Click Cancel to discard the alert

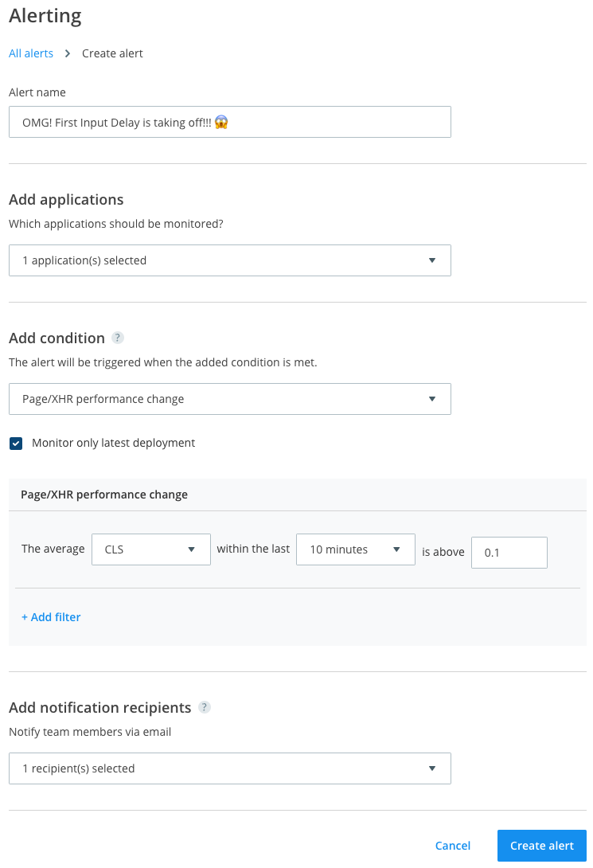[452, 846]
